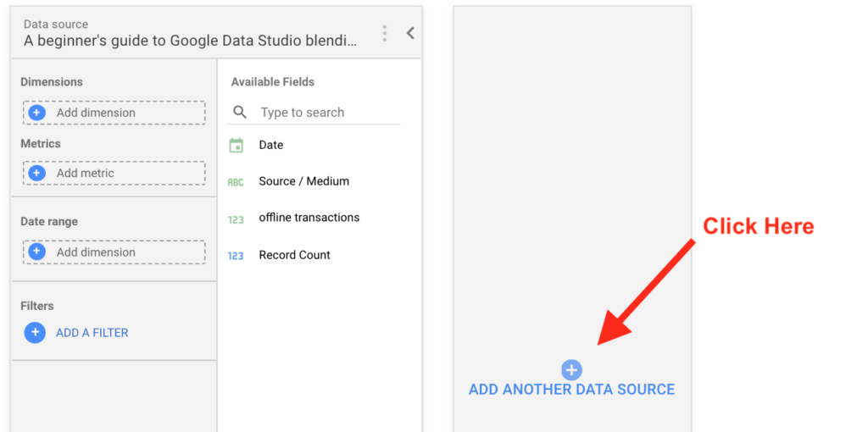Image resolution: width=868 pixels, height=432 pixels.
Task: Click the data source name title
Action: (190, 40)
